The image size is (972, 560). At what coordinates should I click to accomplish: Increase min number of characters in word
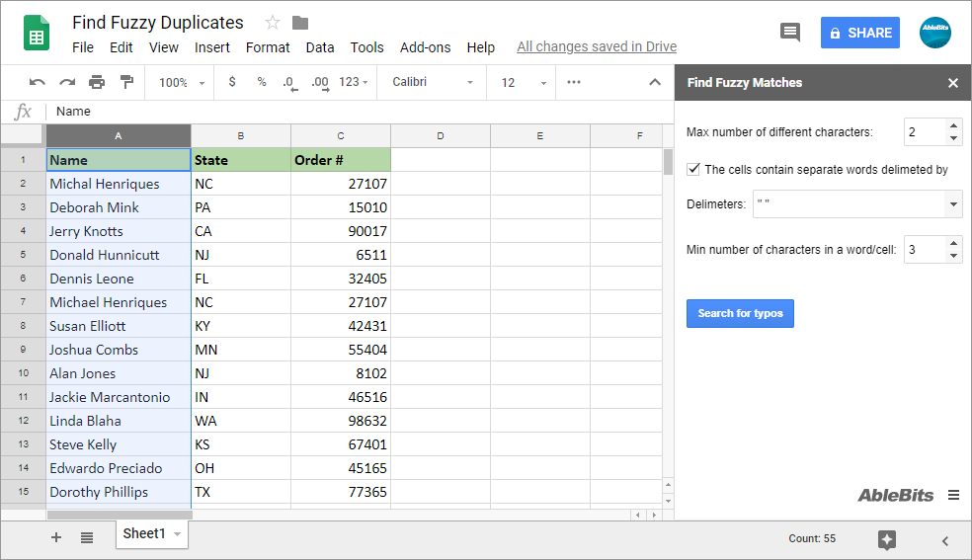tap(953, 243)
